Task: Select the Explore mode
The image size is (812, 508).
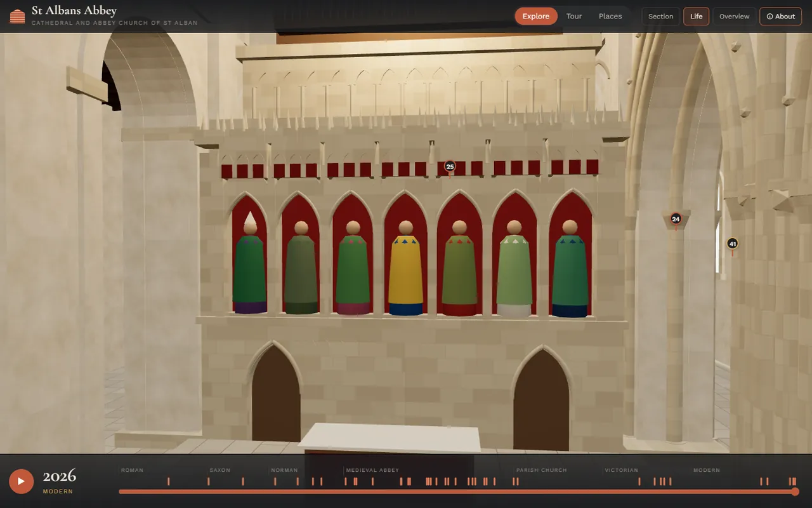Action: click(536, 17)
